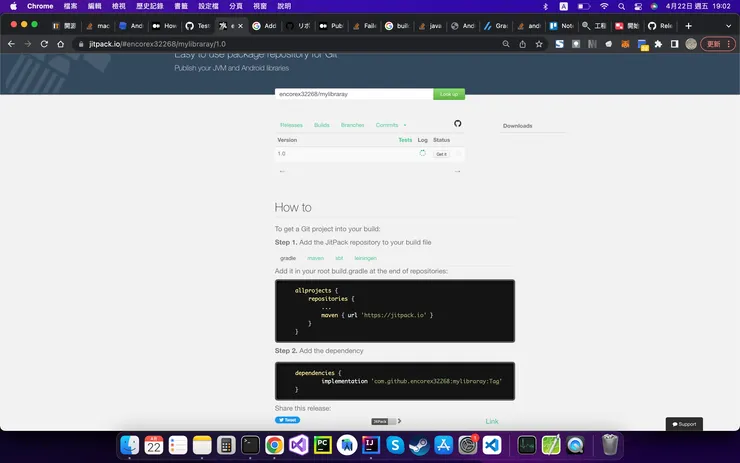This screenshot has width=740, height=463.
Task: Open App Store from the dock
Action: click(443, 445)
